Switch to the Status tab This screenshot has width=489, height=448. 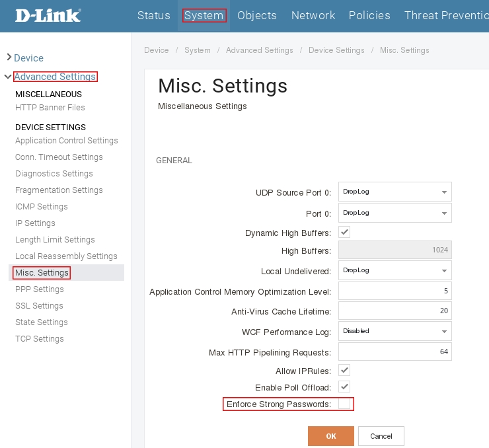tap(153, 15)
